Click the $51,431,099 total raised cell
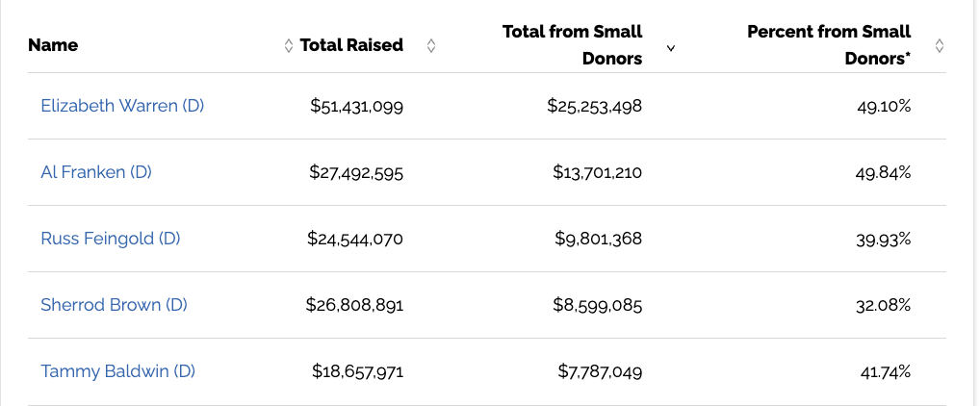Viewport: 980px width, 406px height. pos(357,106)
